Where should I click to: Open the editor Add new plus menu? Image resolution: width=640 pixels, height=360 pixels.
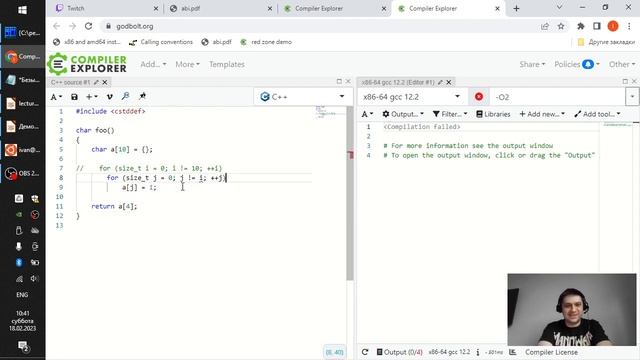[91, 97]
